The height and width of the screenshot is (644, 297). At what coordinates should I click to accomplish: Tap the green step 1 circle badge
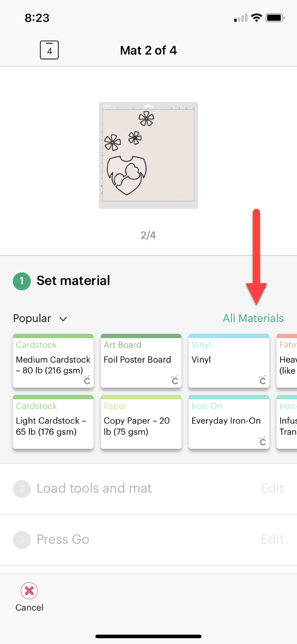22,281
